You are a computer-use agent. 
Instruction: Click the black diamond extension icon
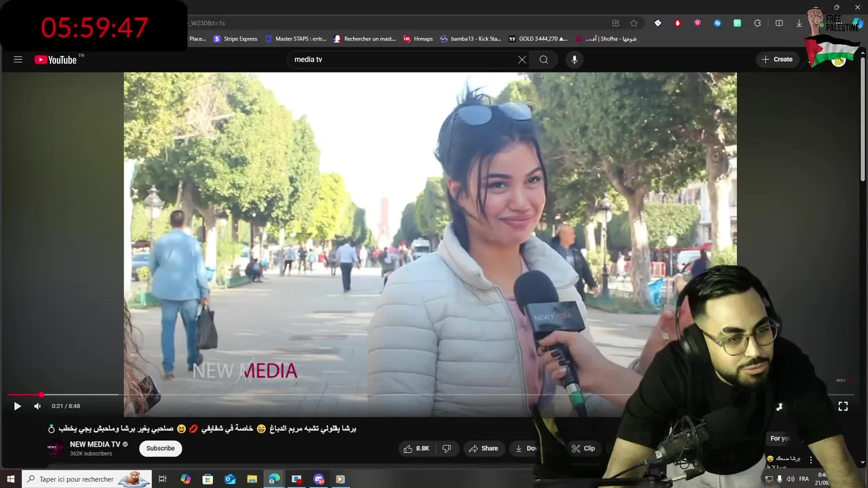pyautogui.click(x=658, y=23)
